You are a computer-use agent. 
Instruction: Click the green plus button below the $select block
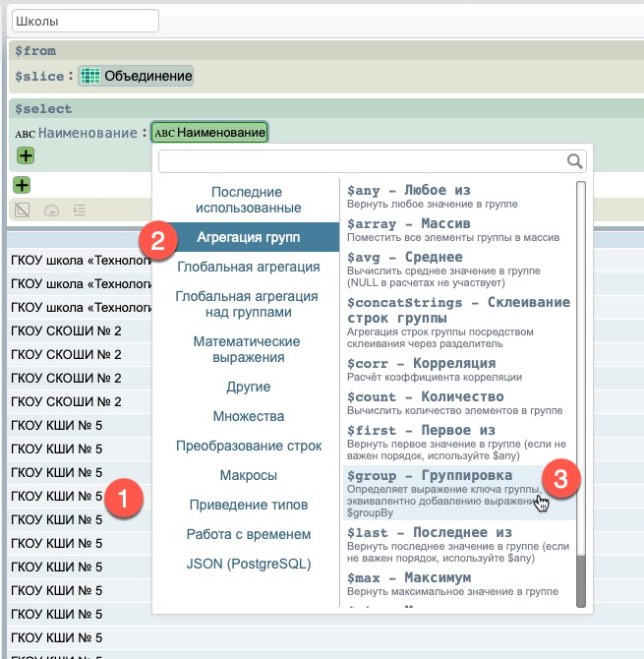click(22, 185)
